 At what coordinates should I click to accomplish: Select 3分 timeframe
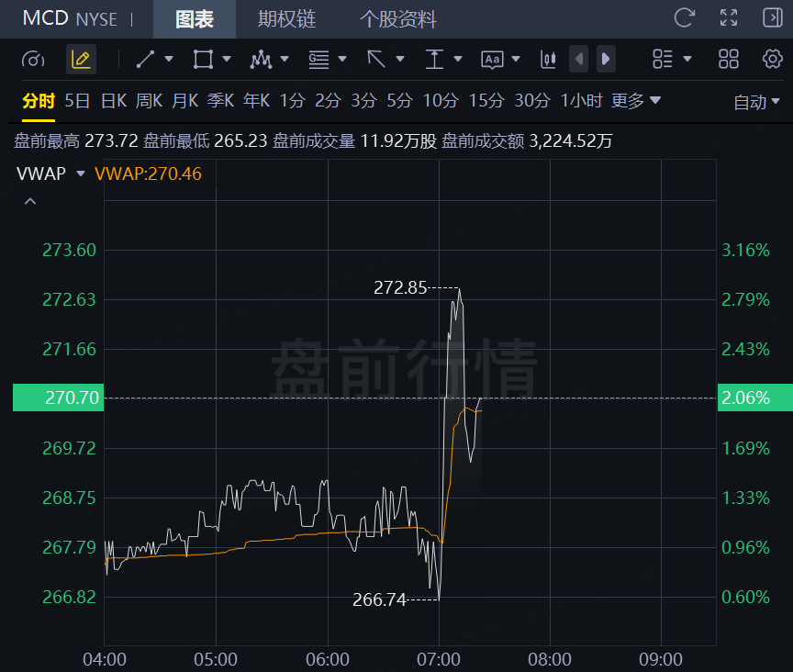(364, 101)
